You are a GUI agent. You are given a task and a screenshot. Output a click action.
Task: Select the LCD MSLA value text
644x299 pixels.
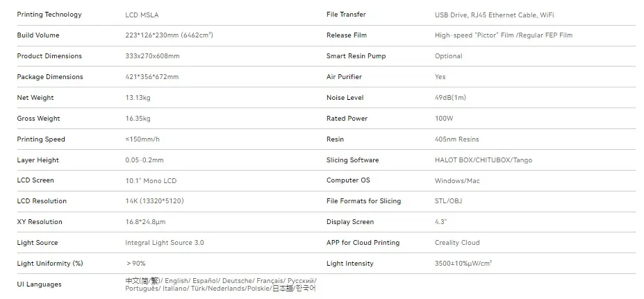(x=142, y=15)
